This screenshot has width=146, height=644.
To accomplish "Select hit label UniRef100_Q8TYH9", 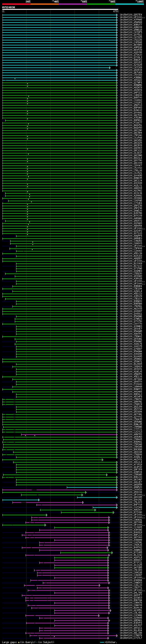I will (x=131, y=522).
